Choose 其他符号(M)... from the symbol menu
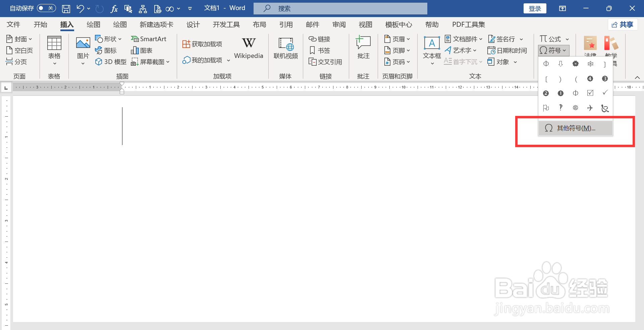Viewport: 644px width, 330px height. 575,128
